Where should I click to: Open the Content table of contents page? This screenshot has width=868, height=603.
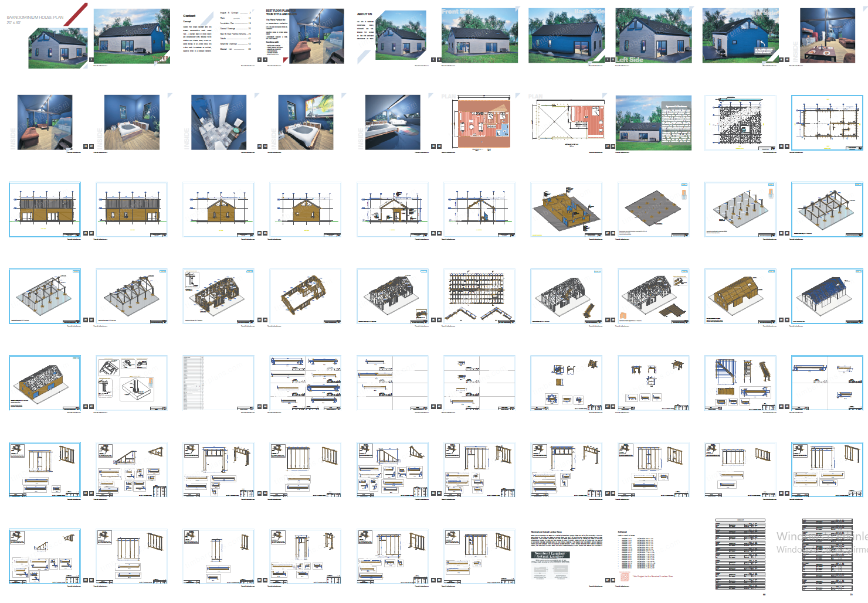pyautogui.click(x=218, y=35)
